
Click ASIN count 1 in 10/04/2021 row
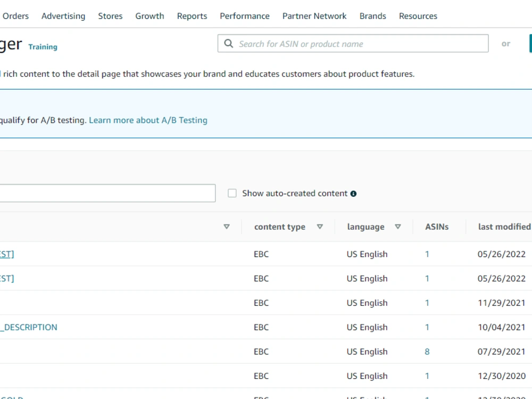pyautogui.click(x=427, y=327)
